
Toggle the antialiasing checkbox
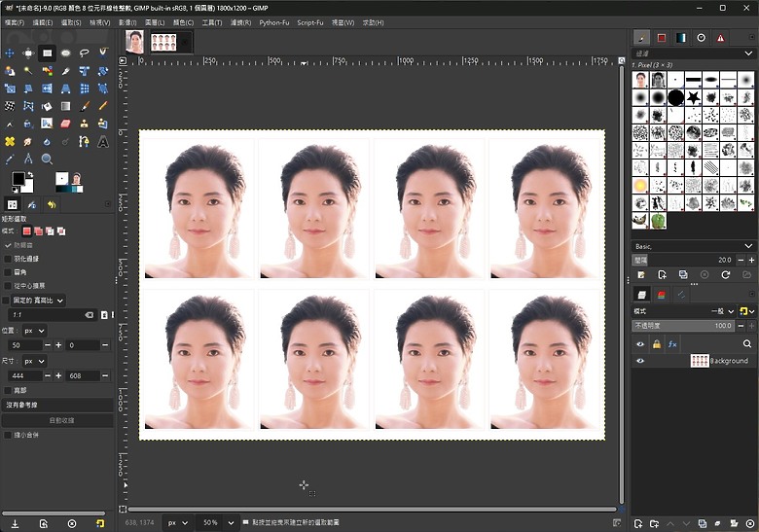click(x=8, y=245)
